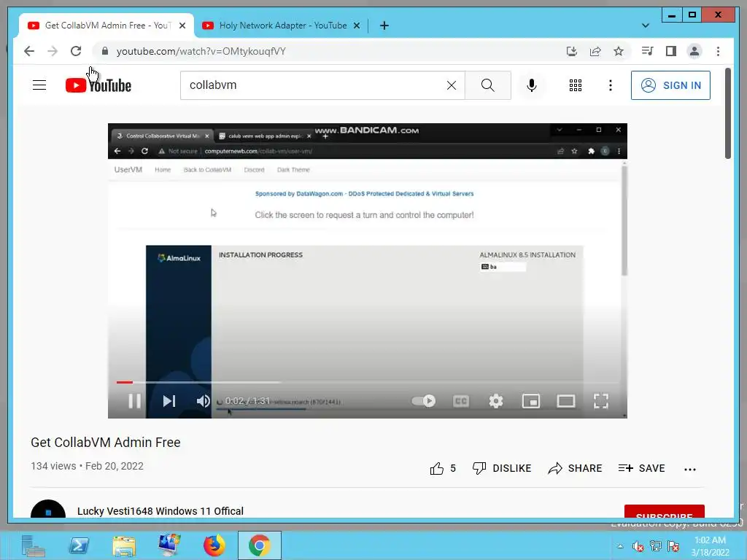Select the Get CollabVM Admin Free tab
This screenshot has width=747, height=560.
[106, 26]
